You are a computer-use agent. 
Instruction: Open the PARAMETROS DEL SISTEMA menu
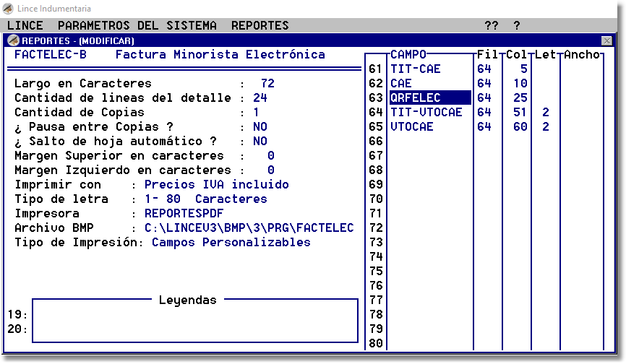tap(137, 25)
